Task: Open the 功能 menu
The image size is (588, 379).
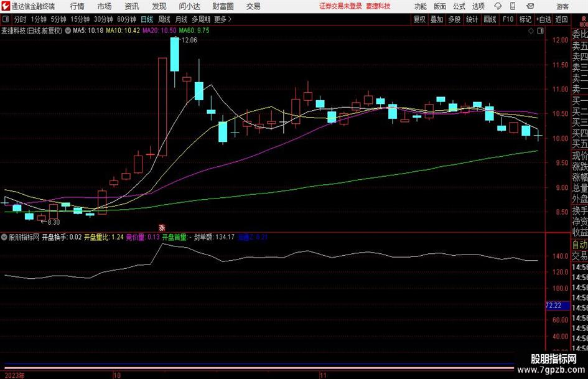Action: 421,6
